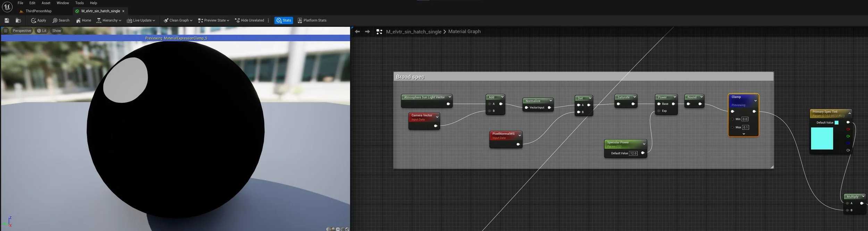Open the viewport hamburger options menu
The height and width of the screenshot is (231, 868).
[6, 31]
